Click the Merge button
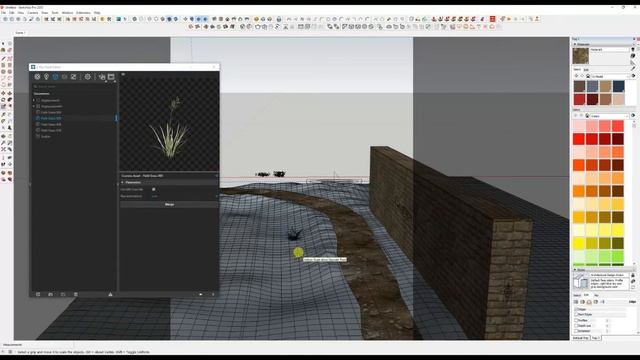This screenshot has height=360, width=640. pos(169,204)
